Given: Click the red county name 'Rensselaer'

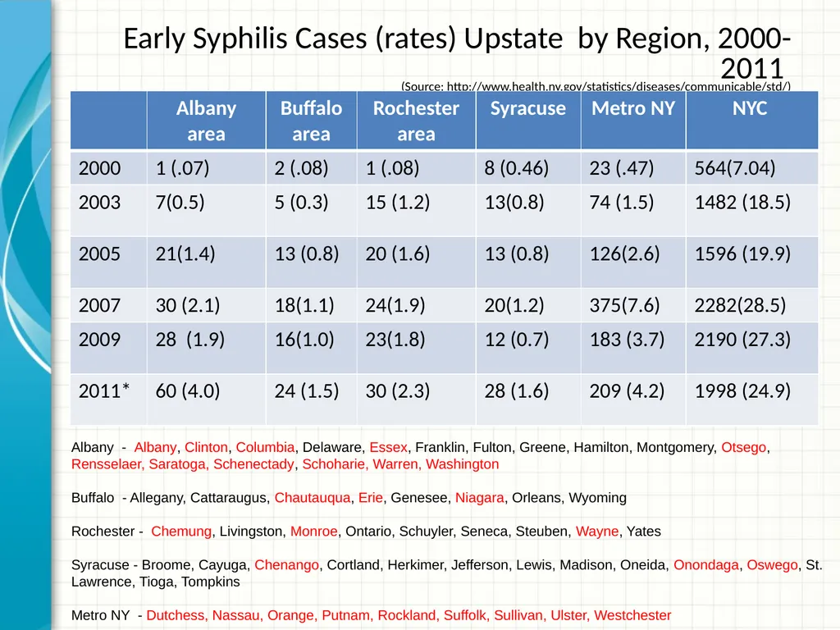Looking at the screenshot, I should [106, 464].
